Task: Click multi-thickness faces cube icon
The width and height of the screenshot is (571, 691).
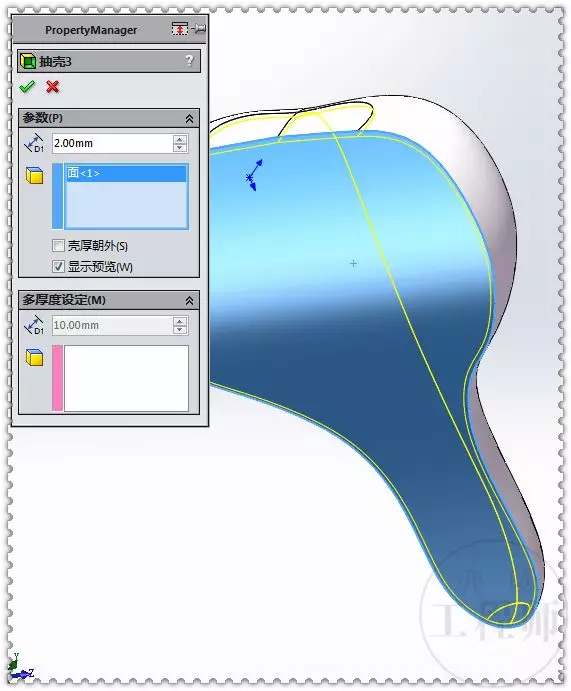Action: click(34, 357)
